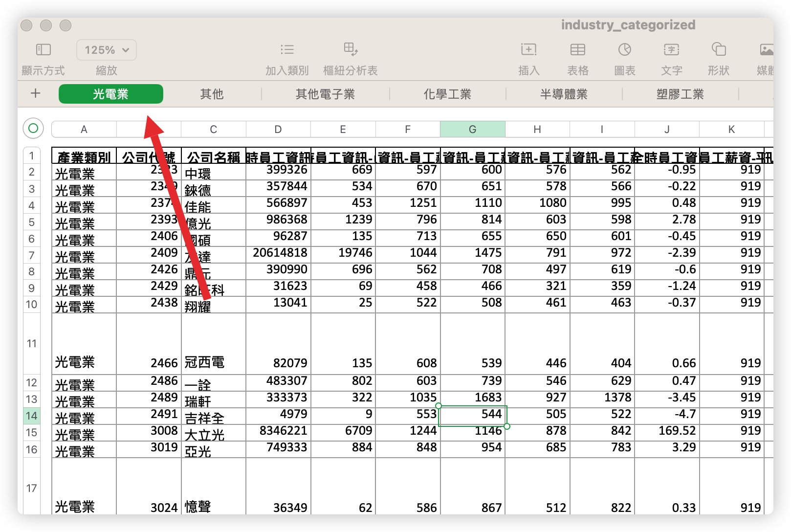Image resolution: width=791 pixels, height=532 pixels.
Task: Switch to the 其他 sheet tab
Action: click(212, 94)
